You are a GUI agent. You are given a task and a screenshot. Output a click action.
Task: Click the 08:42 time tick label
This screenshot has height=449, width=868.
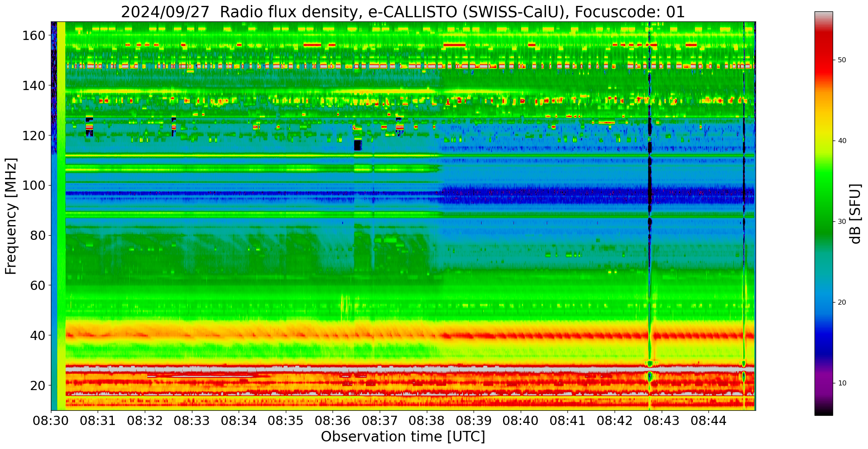point(615,420)
